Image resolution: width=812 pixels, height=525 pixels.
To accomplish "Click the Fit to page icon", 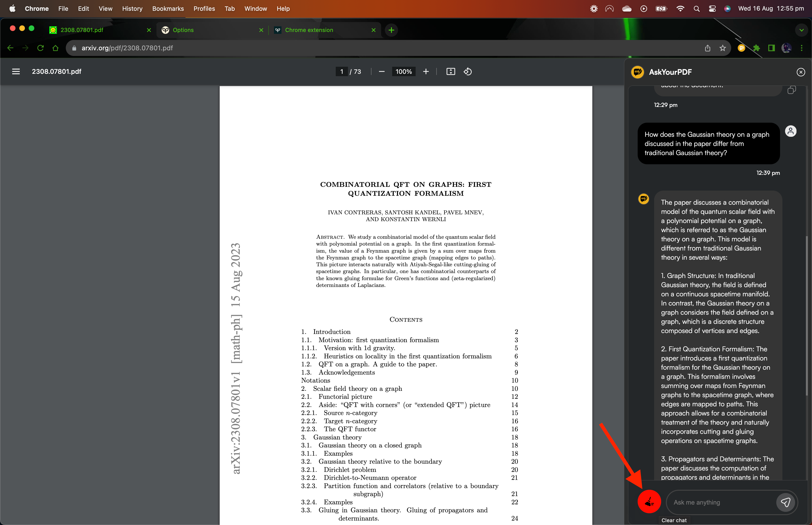I will point(450,72).
